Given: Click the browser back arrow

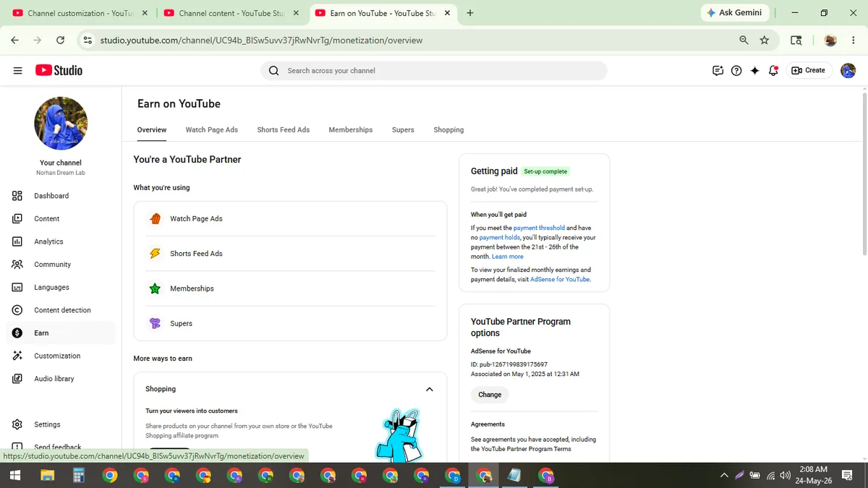Looking at the screenshot, I should [14, 40].
